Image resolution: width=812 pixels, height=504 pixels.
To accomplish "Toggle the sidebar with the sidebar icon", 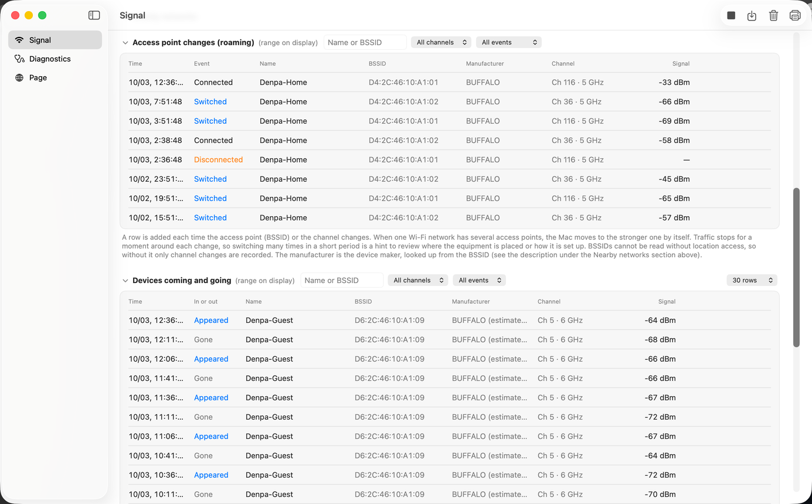I will [x=94, y=15].
